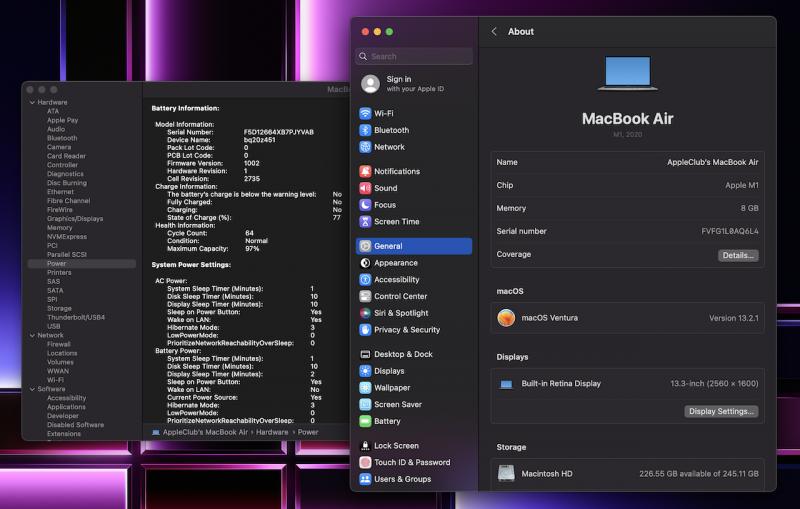
Task: Open Focus moon icon
Action: tap(365, 205)
